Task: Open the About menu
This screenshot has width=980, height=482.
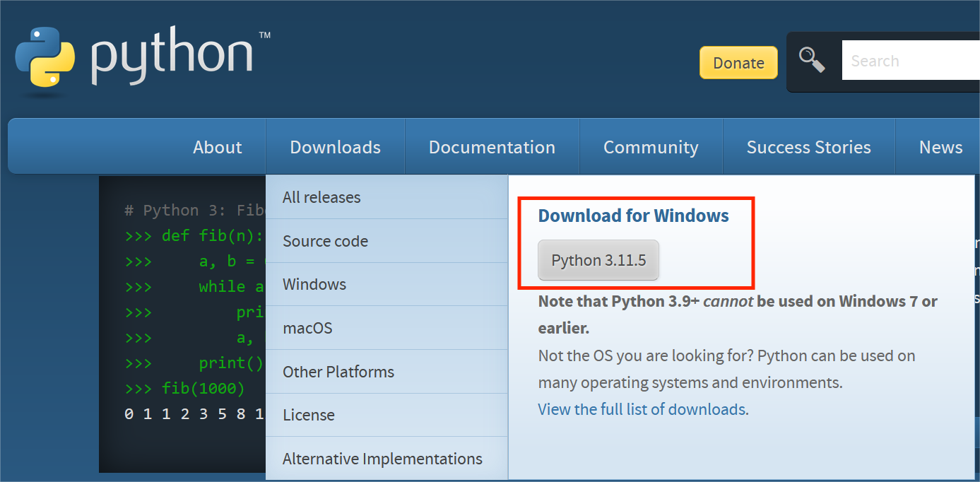Action: coord(218,147)
